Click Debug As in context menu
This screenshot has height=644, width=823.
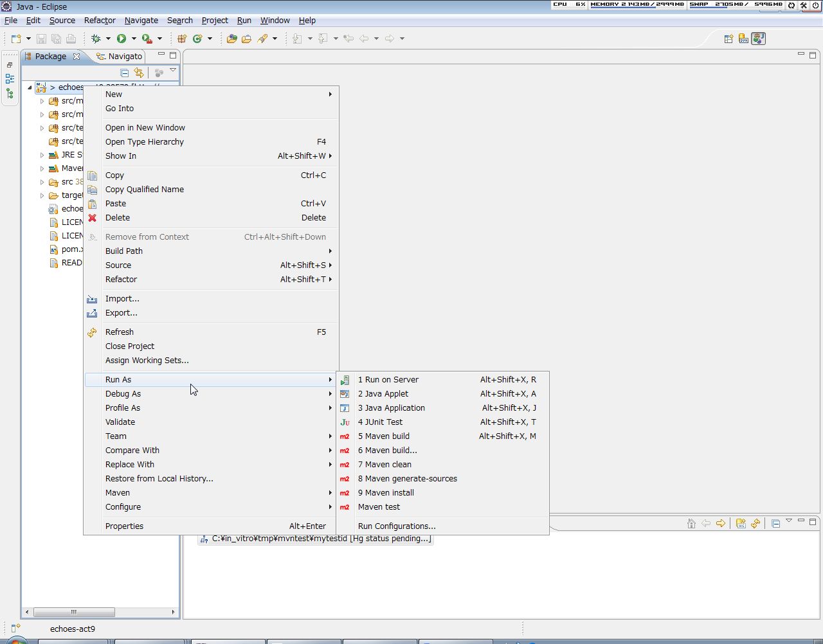pyautogui.click(x=212, y=394)
